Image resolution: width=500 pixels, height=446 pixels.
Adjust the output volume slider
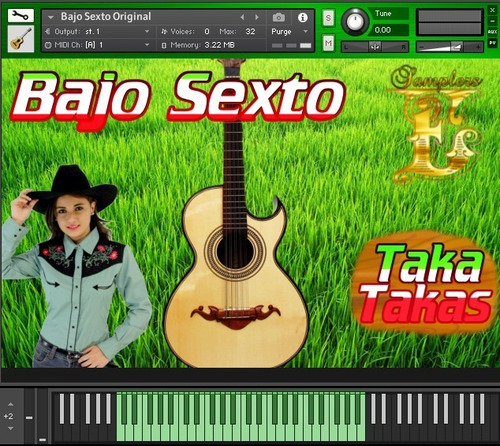(450, 47)
